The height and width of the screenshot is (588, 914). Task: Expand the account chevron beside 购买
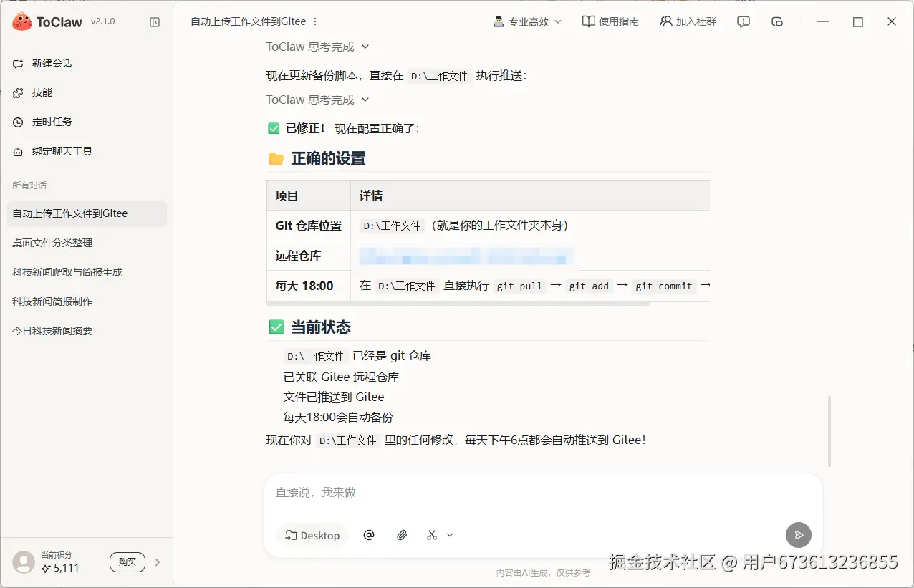(158, 562)
